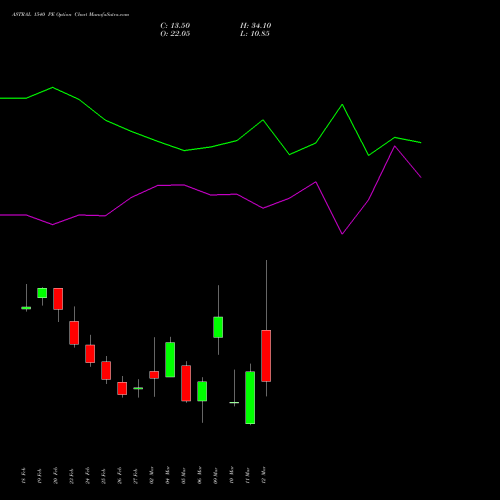Click the 19 Feb date label
Viewport: 500px width, 500px height.
point(39,476)
